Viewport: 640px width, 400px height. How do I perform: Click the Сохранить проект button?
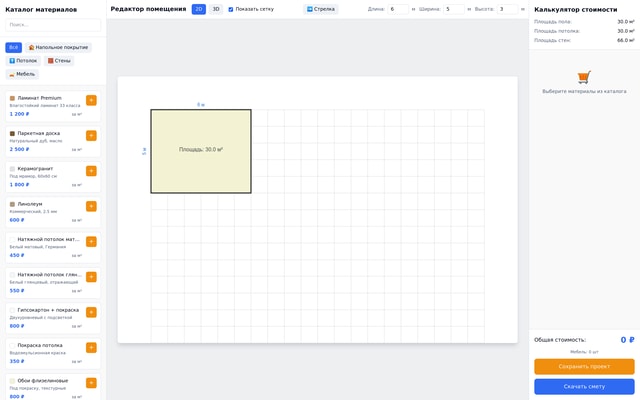(584, 366)
